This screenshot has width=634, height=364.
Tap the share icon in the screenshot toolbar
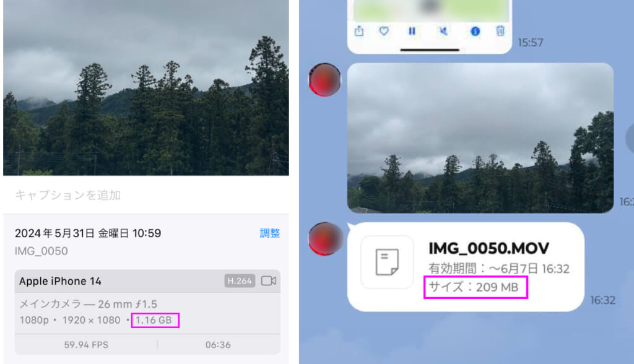[x=359, y=31]
